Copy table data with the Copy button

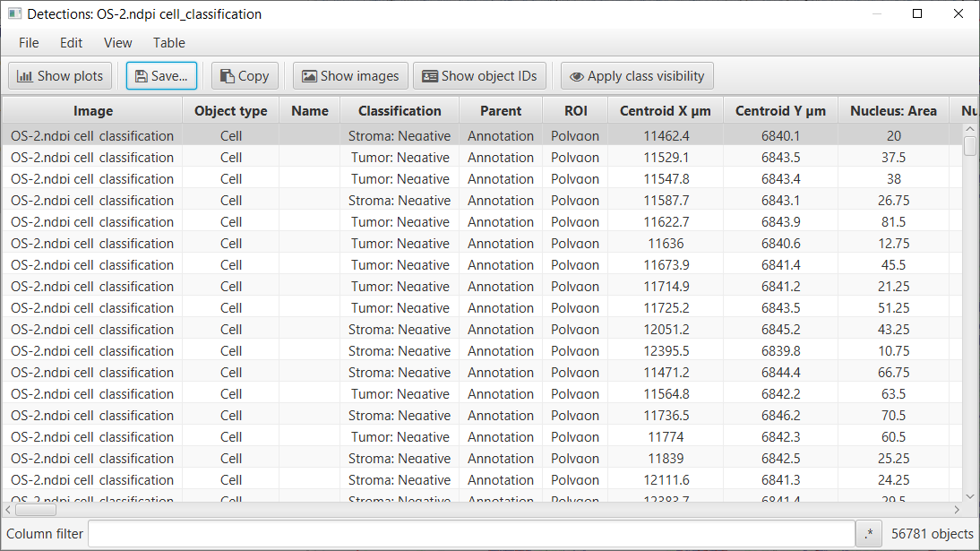[x=245, y=75]
